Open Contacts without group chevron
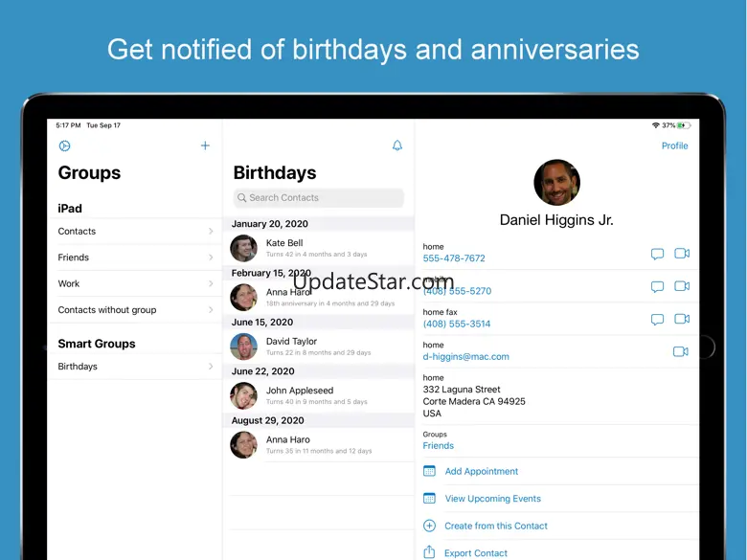This screenshot has height=560, width=747. pyautogui.click(x=211, y=309)
